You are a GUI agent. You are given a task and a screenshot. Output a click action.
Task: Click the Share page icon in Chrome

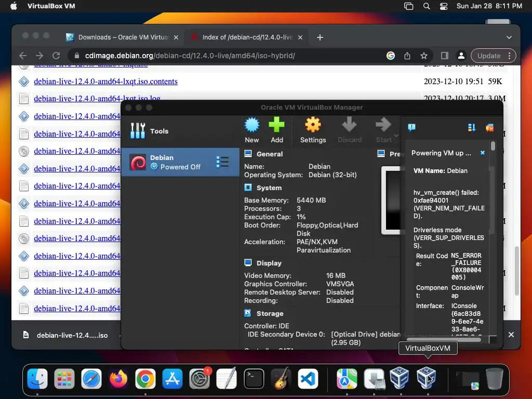coord(407,56)
